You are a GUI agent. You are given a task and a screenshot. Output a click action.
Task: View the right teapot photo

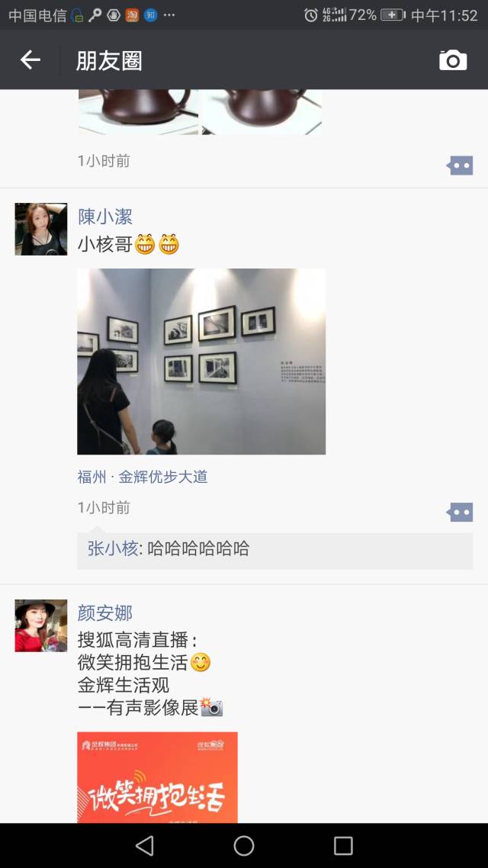pos(262,112)
